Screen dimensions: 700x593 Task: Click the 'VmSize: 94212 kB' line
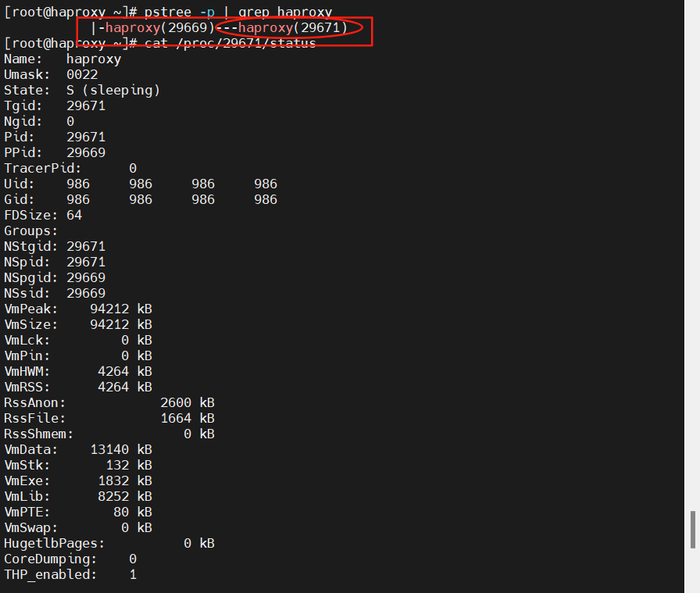click(x=78, y=325)
